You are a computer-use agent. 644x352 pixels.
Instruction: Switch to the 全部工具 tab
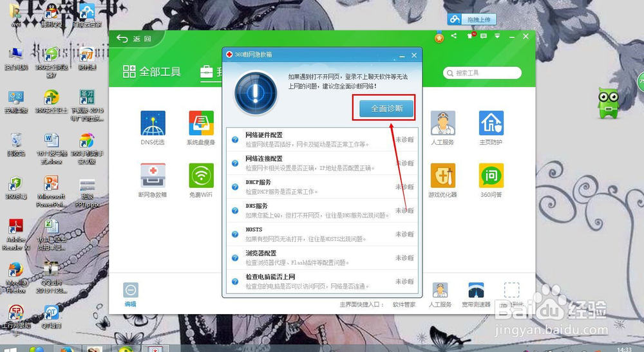(152, 72)
